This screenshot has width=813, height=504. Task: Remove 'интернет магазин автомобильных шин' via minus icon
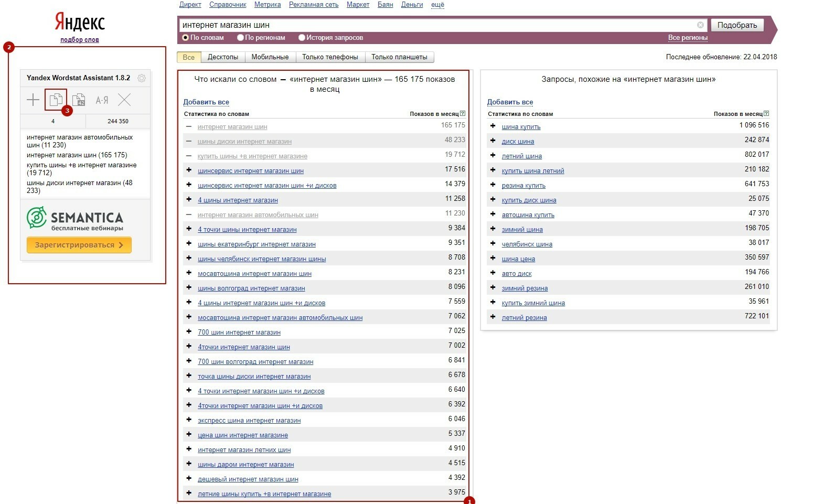click(189, 215)
